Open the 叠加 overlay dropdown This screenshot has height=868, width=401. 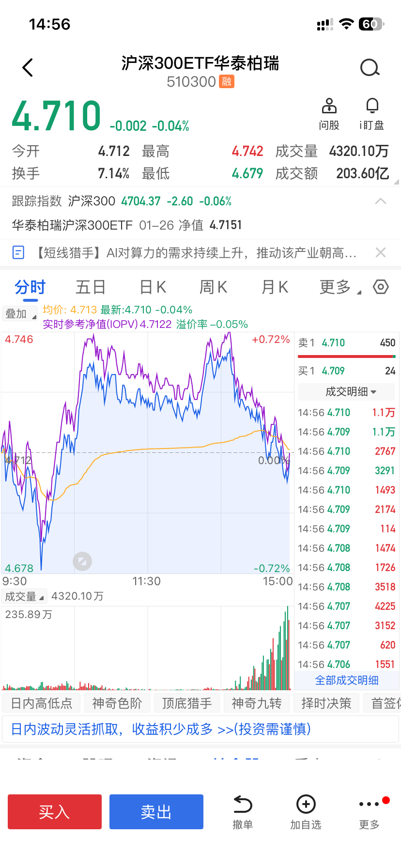tap(20, 314)
